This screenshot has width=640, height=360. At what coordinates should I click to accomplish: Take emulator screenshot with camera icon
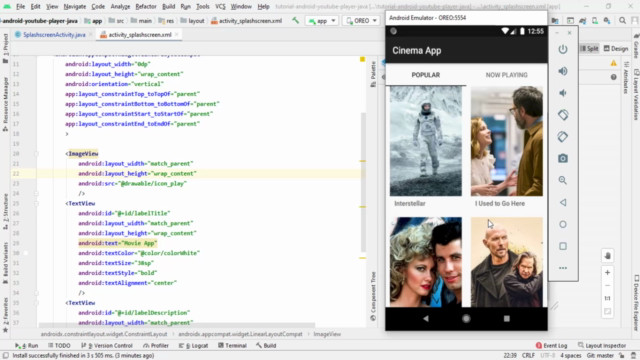coord(563,158)
